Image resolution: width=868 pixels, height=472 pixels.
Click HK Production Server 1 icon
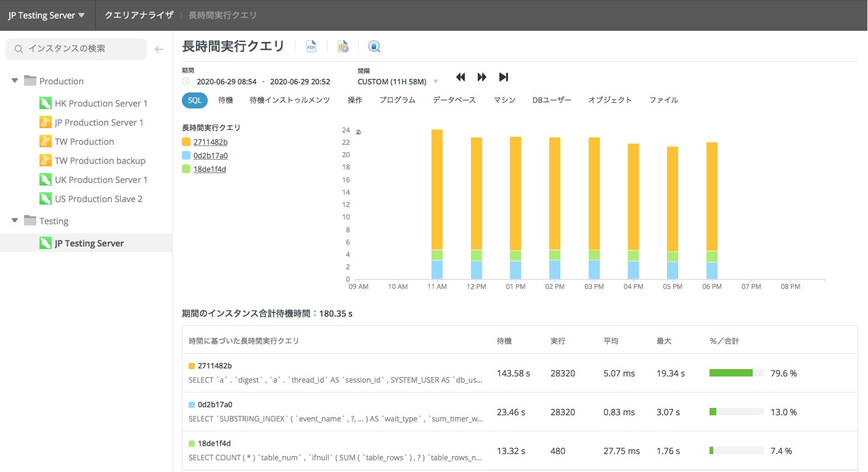coord(45,103)
